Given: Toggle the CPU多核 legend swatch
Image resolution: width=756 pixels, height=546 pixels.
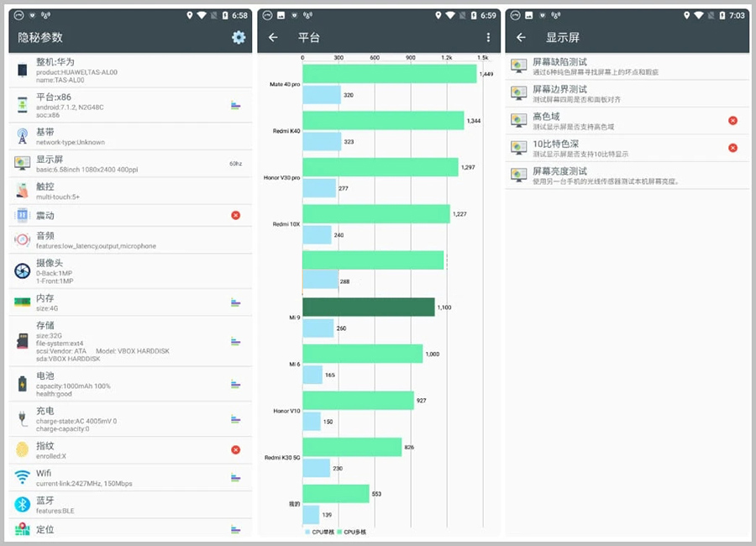Looking at the screenshot, I should 340,532.
